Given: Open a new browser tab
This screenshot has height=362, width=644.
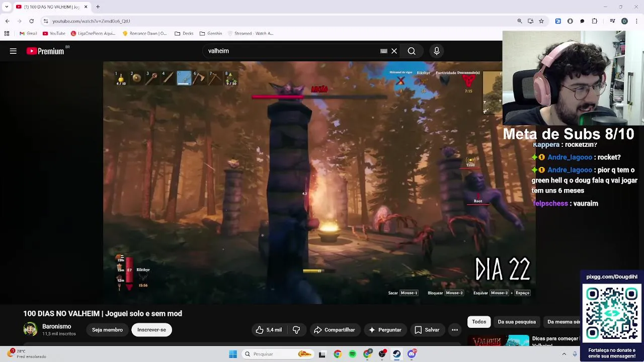Looking at the screenshot, I should pyautogui.click(x=98, y=7).
